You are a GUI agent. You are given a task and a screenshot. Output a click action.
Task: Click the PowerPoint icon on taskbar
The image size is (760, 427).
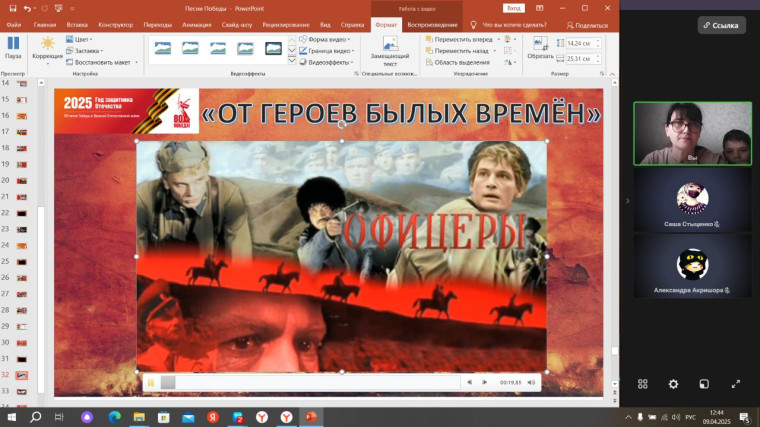click(311, 417)
